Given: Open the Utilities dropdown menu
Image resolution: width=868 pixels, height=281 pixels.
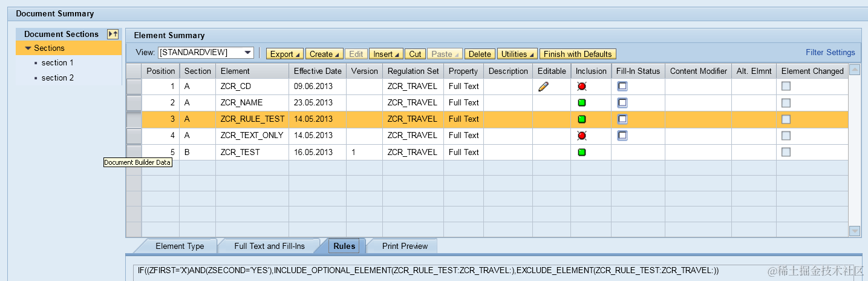Looking at the screenshot, I should pos(517,54).
